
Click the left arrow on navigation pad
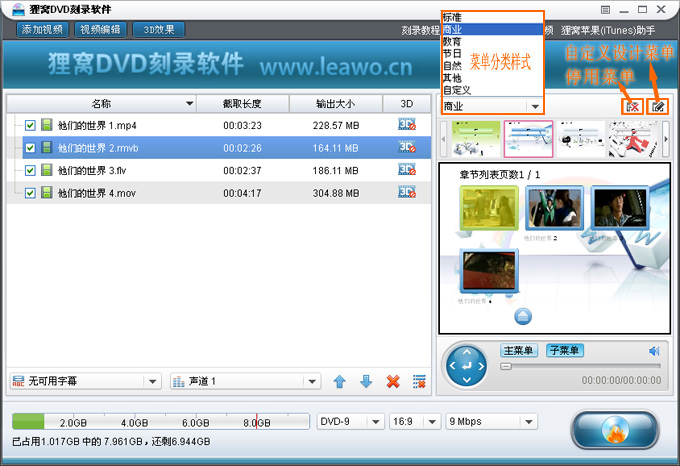click(x=452, y=366)
